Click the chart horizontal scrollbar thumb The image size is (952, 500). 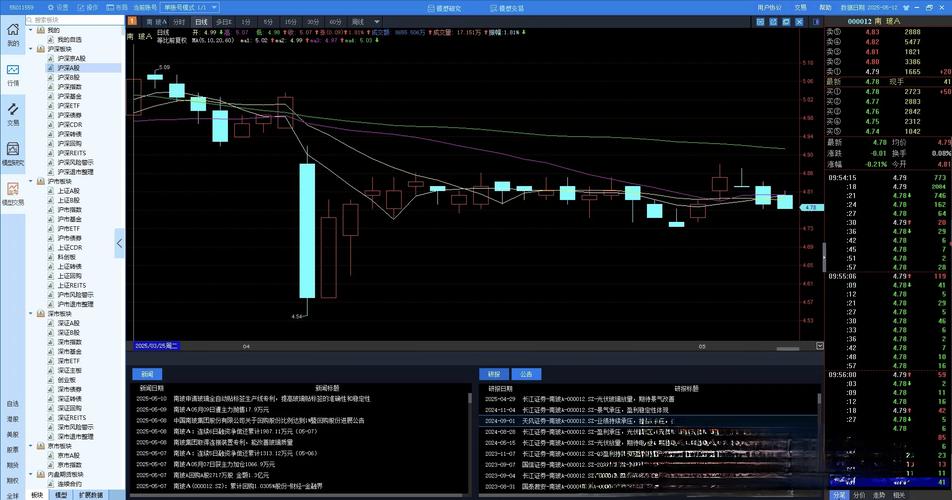click(787, 349)
